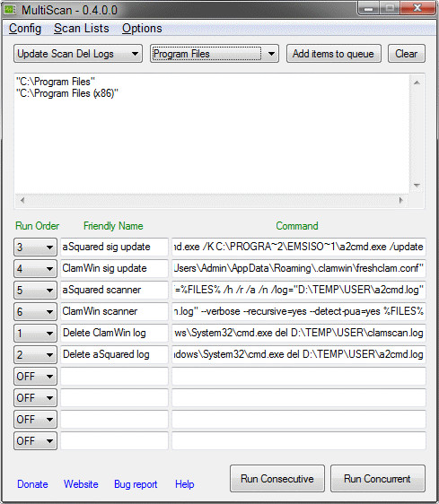This screenshot has height=504, width=439.
Task: Open run order dropdown for ClamWin scanner
Action: (x=35, y=312)
